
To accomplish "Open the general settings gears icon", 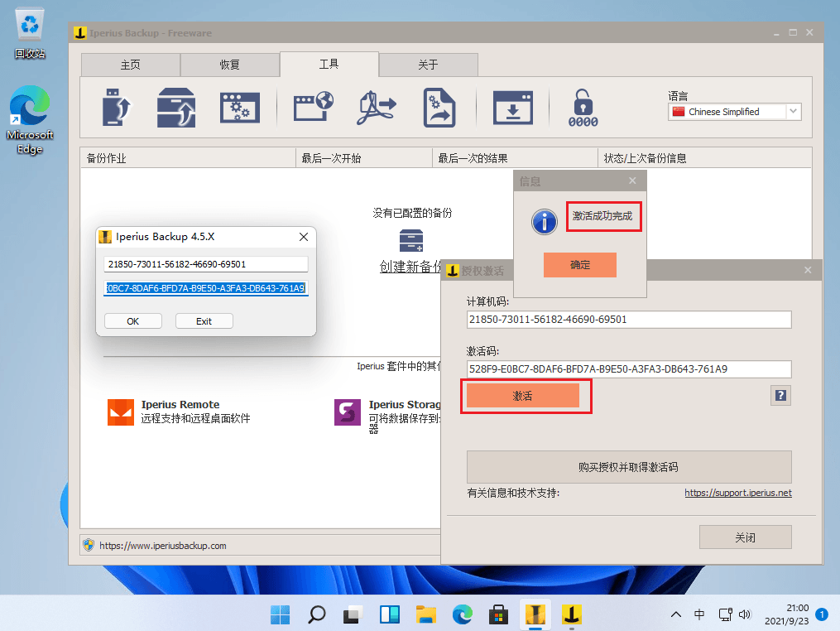I will coord(239,108).
